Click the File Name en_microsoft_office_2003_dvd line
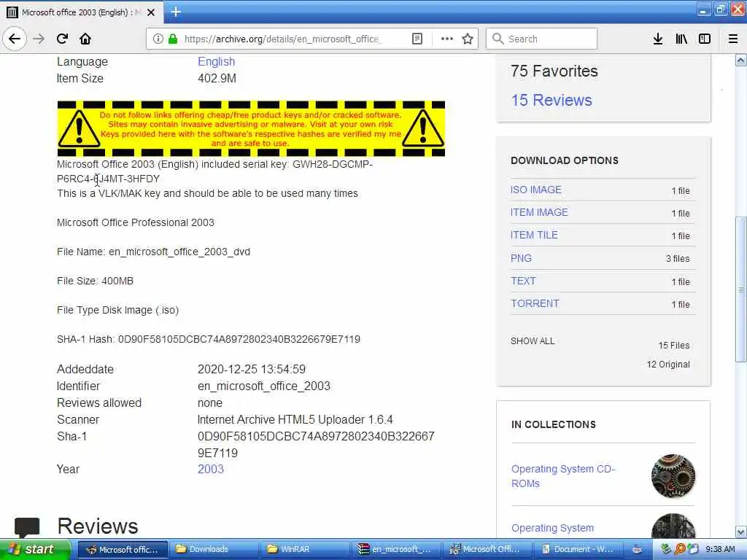This screenshot has width=747, height=560. (x=153, y=252)
